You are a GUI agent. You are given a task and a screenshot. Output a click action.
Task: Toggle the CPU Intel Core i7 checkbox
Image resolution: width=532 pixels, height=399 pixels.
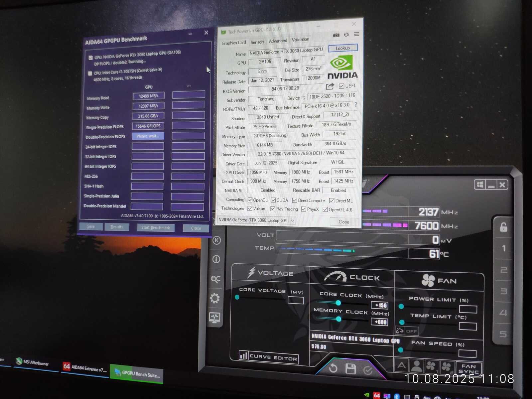90,73
